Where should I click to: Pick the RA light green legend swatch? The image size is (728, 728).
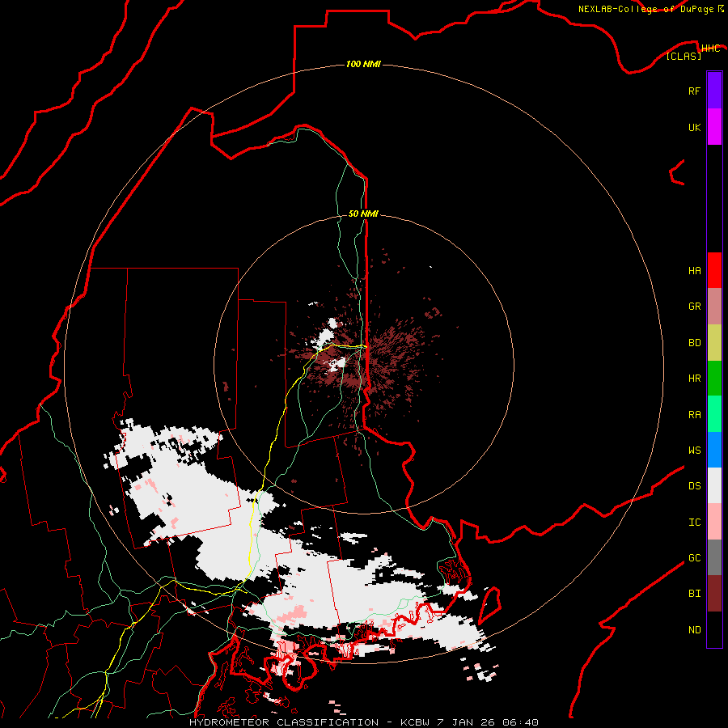(714, 414)
